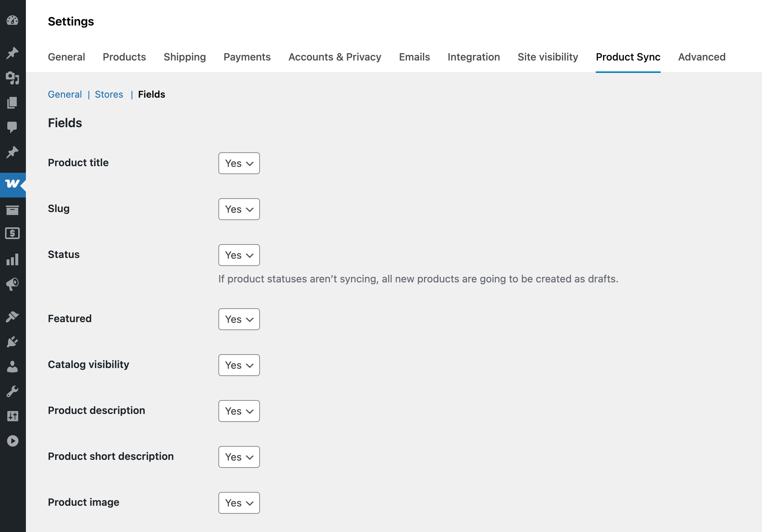Open Settings via the sliders icon
This screenshot has height=532, width=762.
13,416
